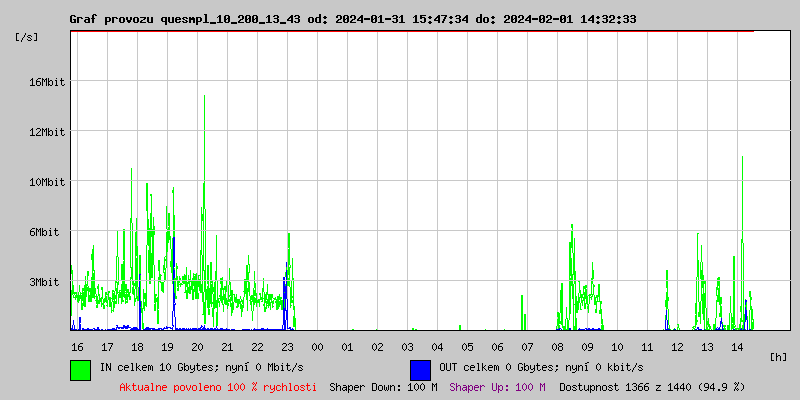
Task: Click the 'Shaper Down: 100 M' label
Action: [383, 386]
